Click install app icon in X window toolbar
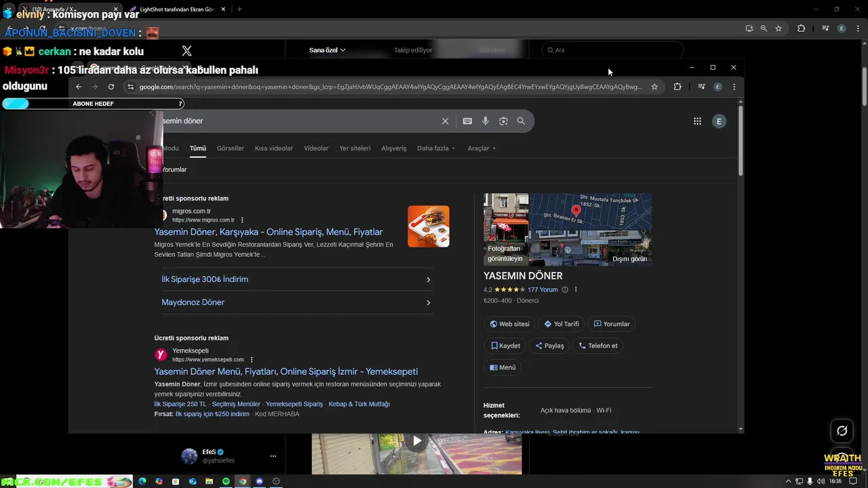 coord(749,28)
